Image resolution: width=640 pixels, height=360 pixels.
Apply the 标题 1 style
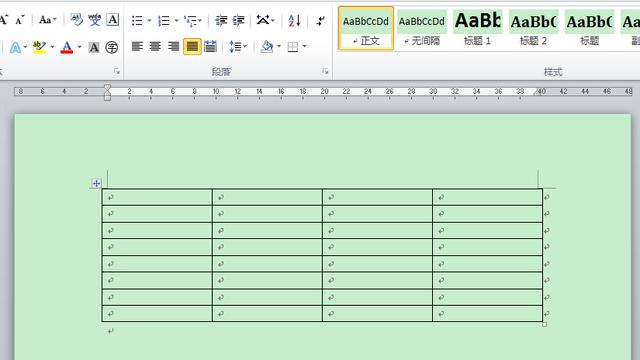[478, 28]
